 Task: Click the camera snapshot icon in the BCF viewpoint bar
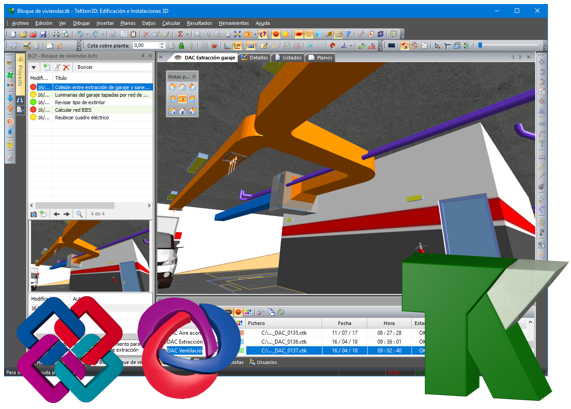point(34,214)
